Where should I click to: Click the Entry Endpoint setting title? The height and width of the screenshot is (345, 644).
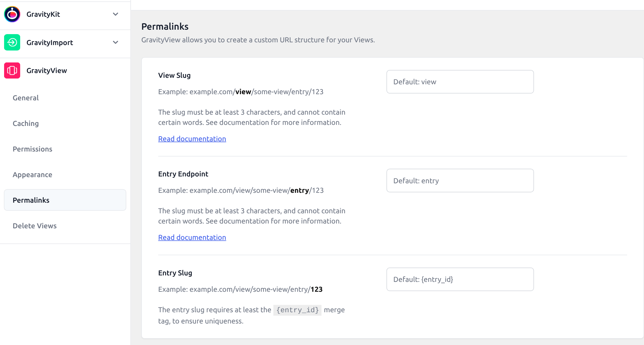click(183, 174)
